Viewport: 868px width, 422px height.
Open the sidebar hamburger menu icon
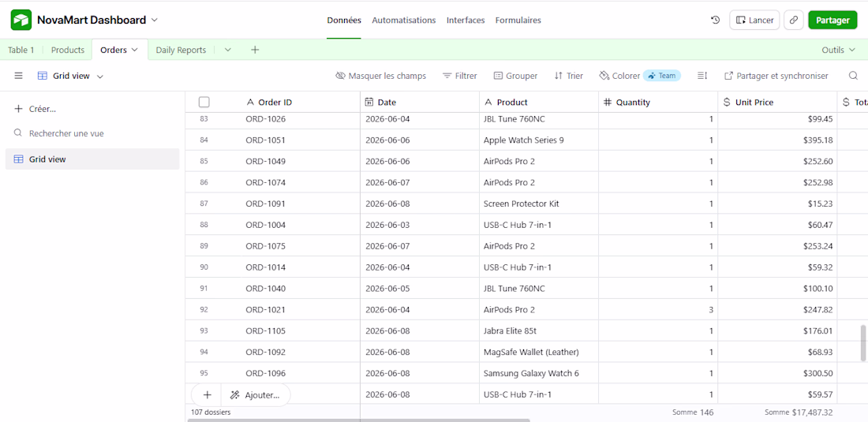(x=18, y=76)
